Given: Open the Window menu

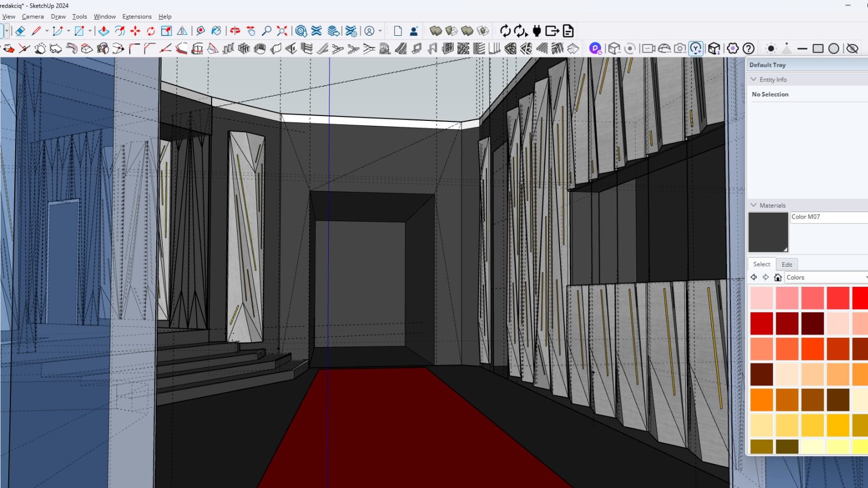Looking at the screenshot, I should point(105,16).
